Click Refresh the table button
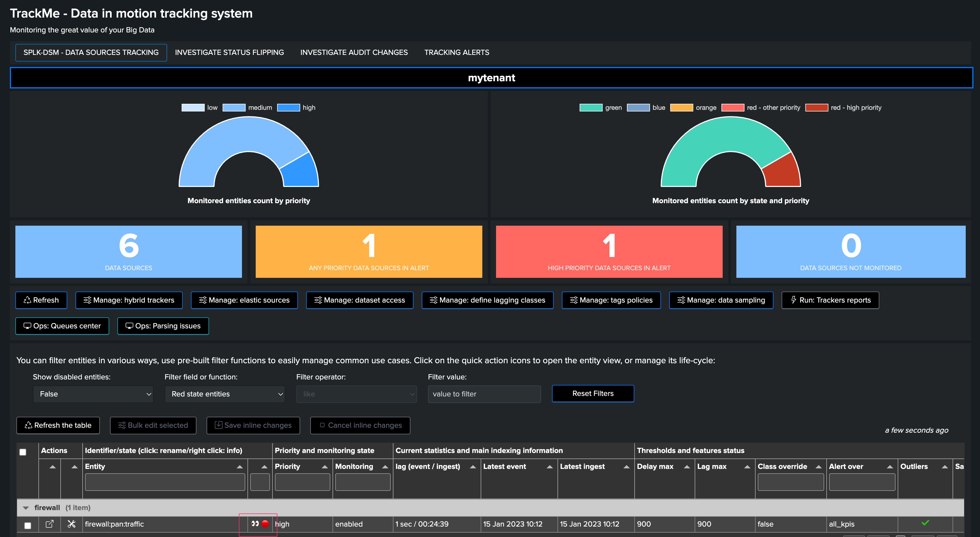The height and width of the screenshot is (537, 980). coord(58,425)
